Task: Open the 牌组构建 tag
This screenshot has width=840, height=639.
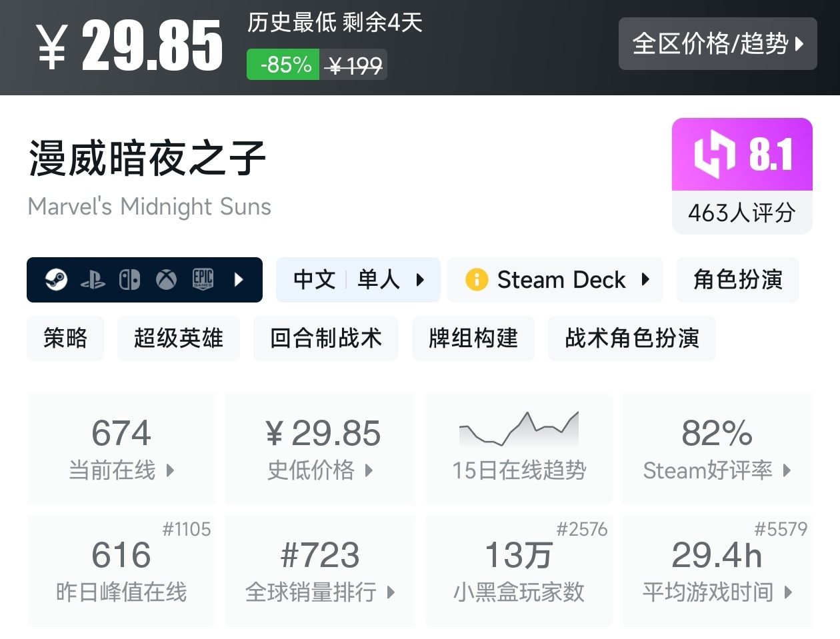Action: (x=473, y=338)
